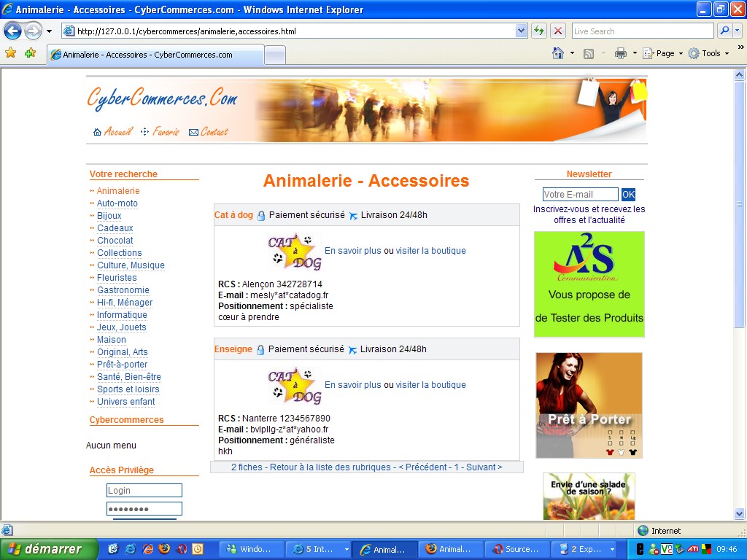Image resolution: width=747 pixels, height=560 pixels.
Task: Focus the Votre E-mail newsletter field
Action: click(580, 194)
